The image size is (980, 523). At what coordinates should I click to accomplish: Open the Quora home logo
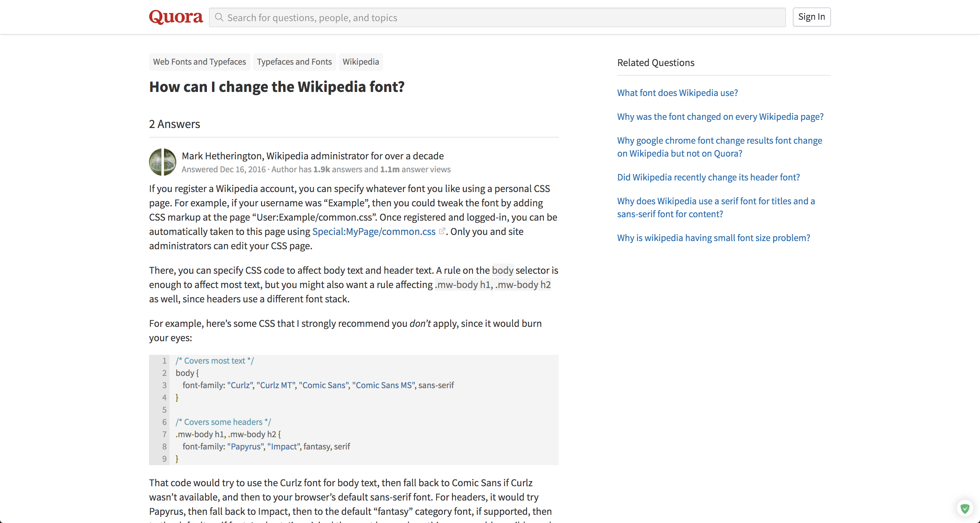tap(176, 17)
